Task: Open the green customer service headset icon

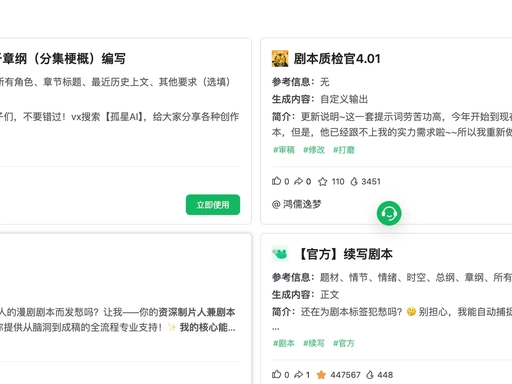Action: click(x=389, y=213)
